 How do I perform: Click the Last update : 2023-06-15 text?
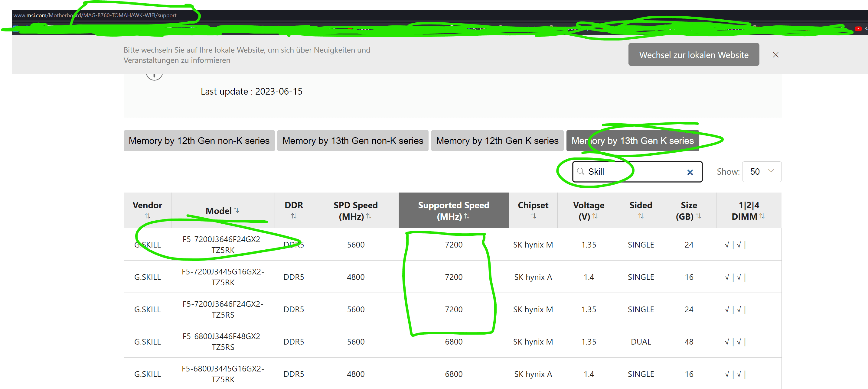point(251,92)
